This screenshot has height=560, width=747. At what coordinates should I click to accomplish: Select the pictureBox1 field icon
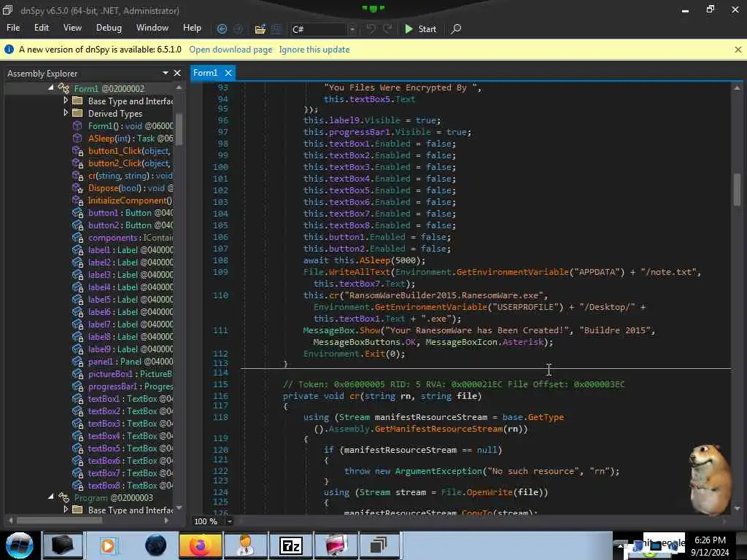(77, 374)
